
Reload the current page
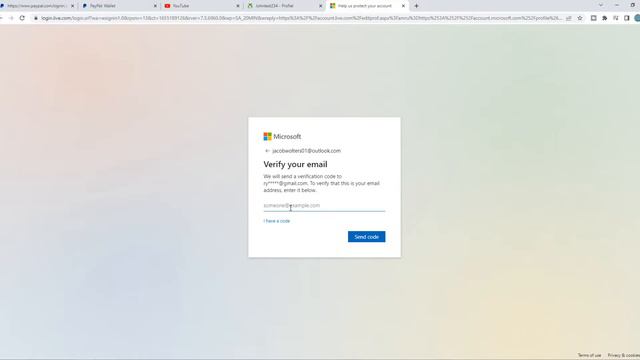(22, 18)
